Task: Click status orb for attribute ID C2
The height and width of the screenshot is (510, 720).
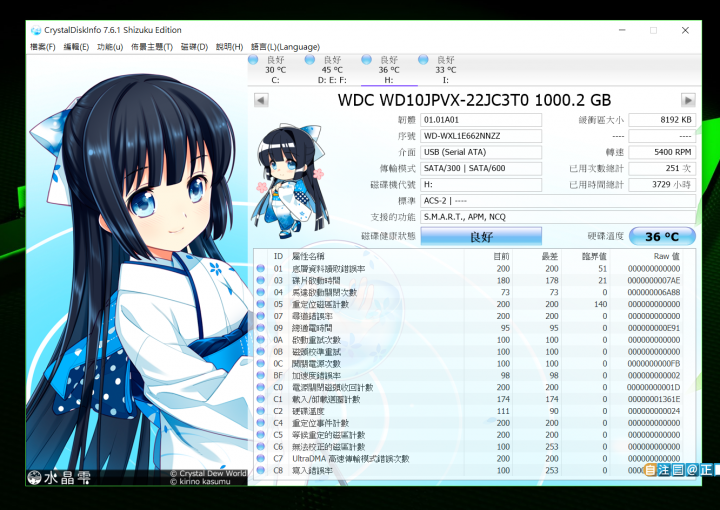Action: pyautogui.click(x=261, y=411)
